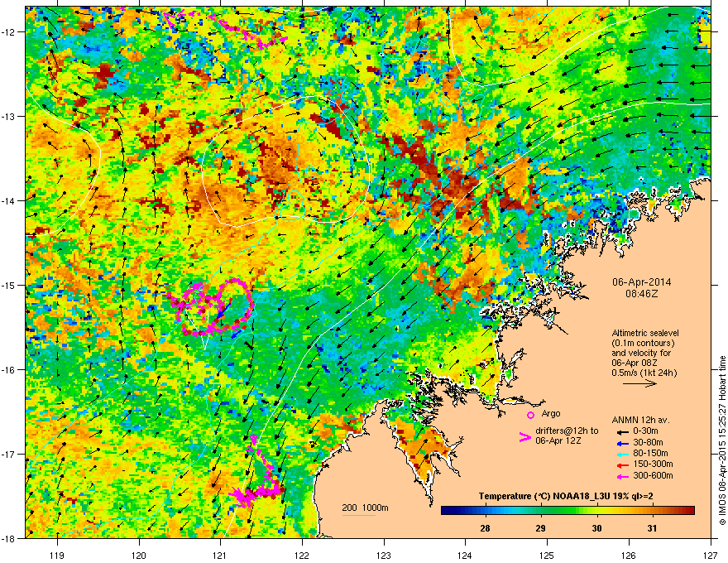Image resolution: width=728 pixels, height=563 pixels.
Task: Click the '200 1000m' bathymetry legend text
Action: coord(365,508)
